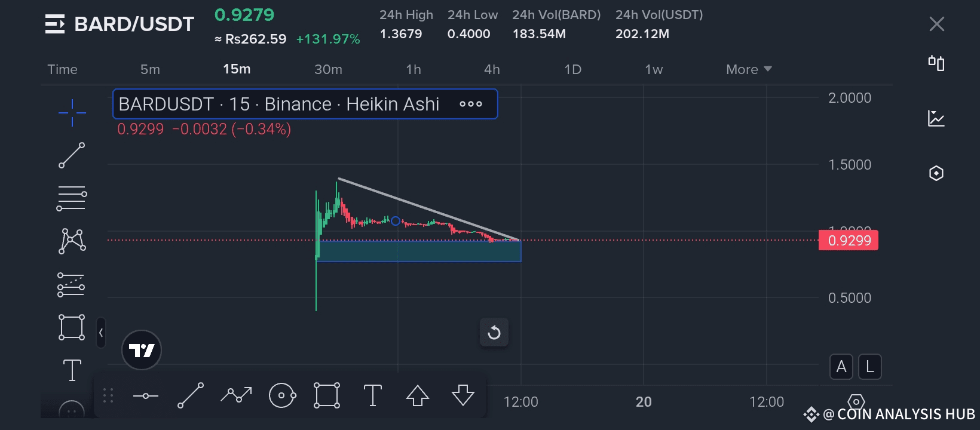The height and width of the screenshot is (430, 980).
Task: Open the candlestick chart type icon
Action: (x=936, y=63)
